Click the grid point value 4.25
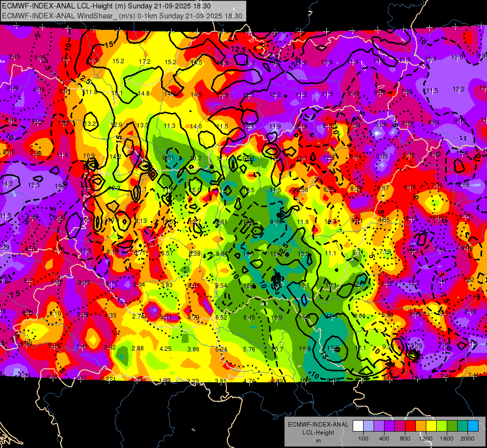 (x=166, y=349)
